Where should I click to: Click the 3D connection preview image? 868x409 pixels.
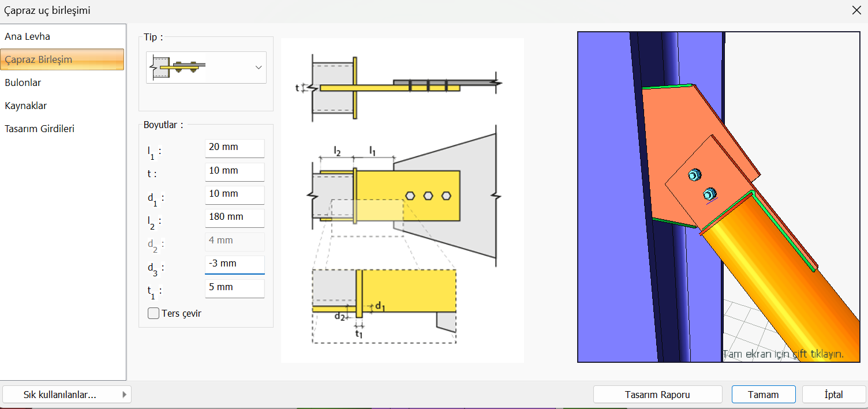pos(721,196)
